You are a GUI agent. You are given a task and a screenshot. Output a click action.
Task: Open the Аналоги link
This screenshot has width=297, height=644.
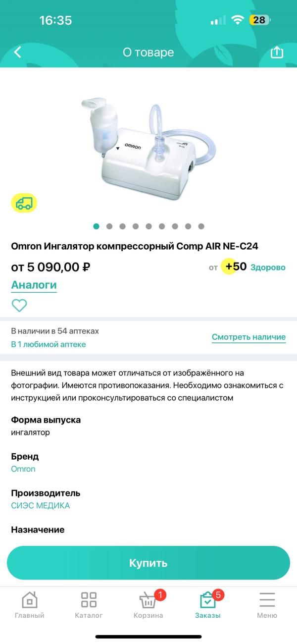click(x=34, y=285)
